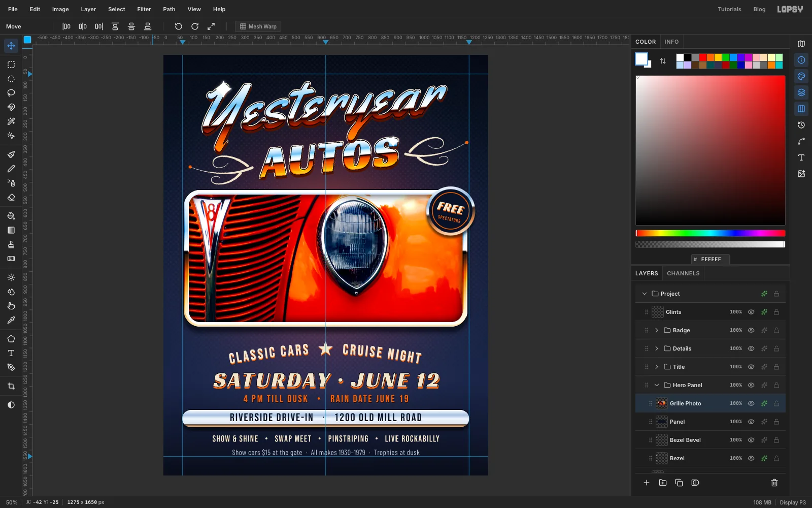Image resolution: width=812 pixels, height=508 pixels.
Task: Pick the Eraser tool
Action: (11, 198)
